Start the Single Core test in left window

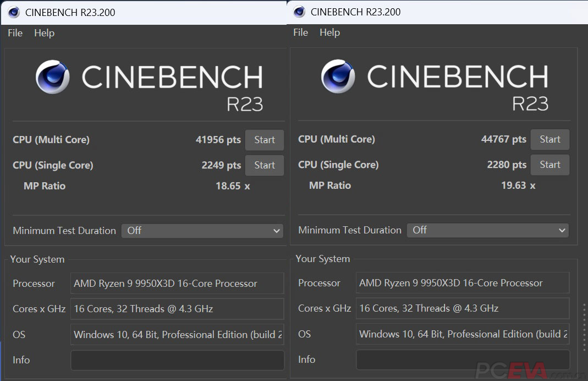click(x=264, y=165)
